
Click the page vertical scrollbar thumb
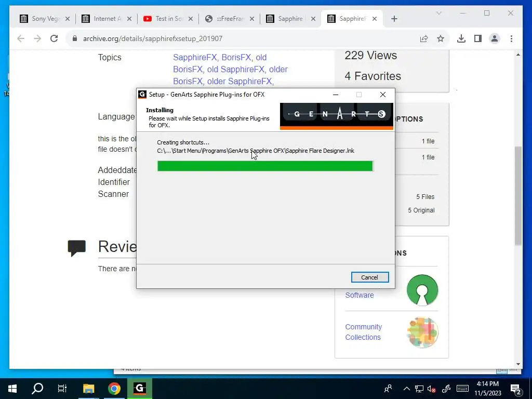pyautogui.click(x=518, y=196)
